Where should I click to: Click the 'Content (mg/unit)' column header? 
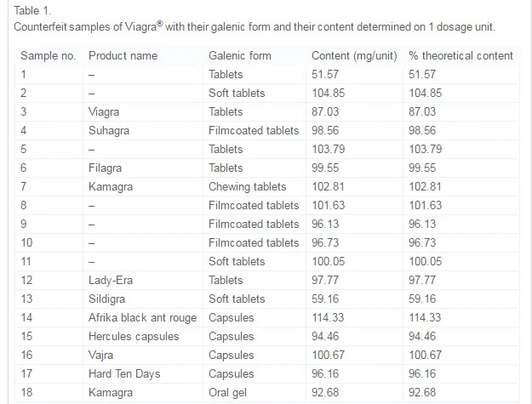pos(354,55)
